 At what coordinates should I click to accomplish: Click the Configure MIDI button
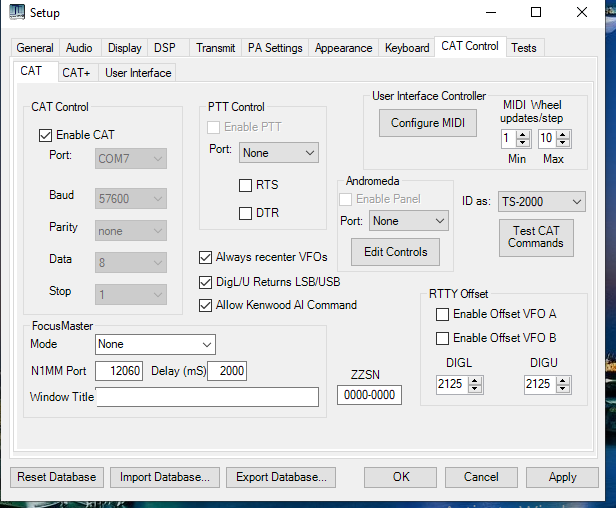coord(428,123)
